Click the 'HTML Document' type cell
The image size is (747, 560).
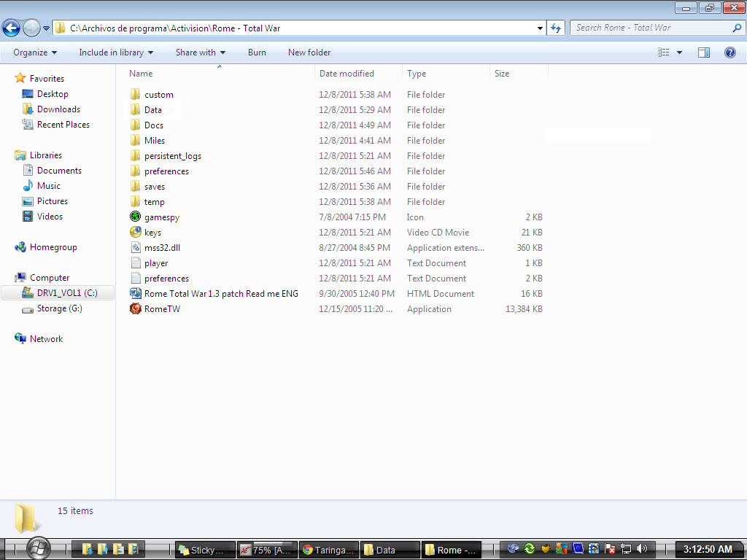point(440,293)
